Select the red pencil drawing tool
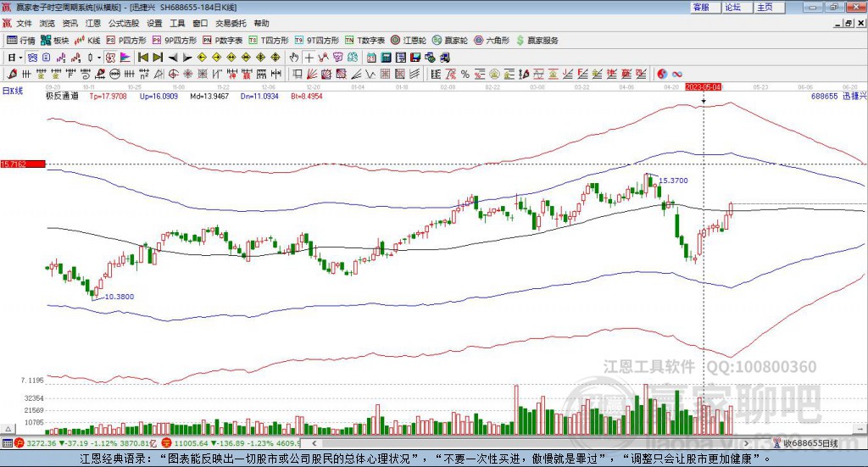This screenshot has width=868, height=467. [12, 74]
